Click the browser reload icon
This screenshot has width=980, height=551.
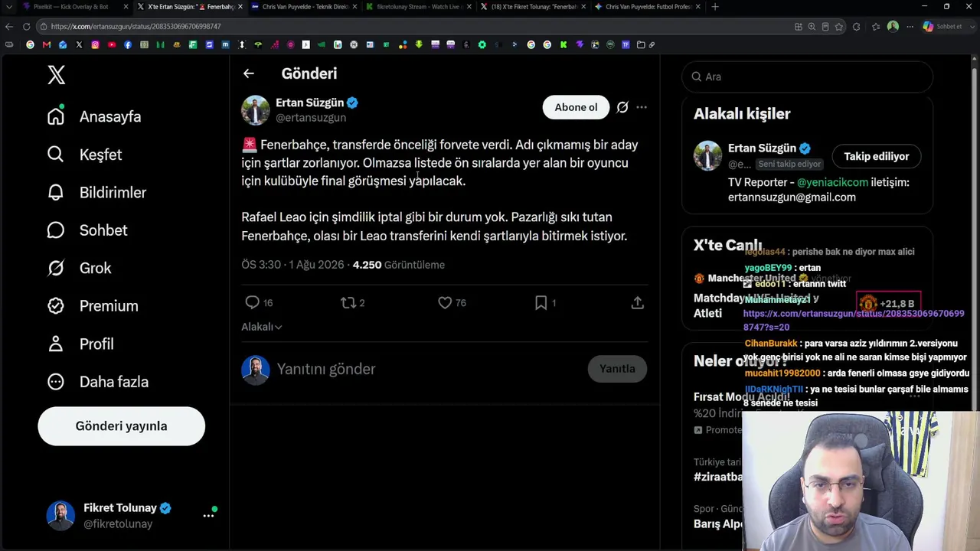tap(26, 27)
